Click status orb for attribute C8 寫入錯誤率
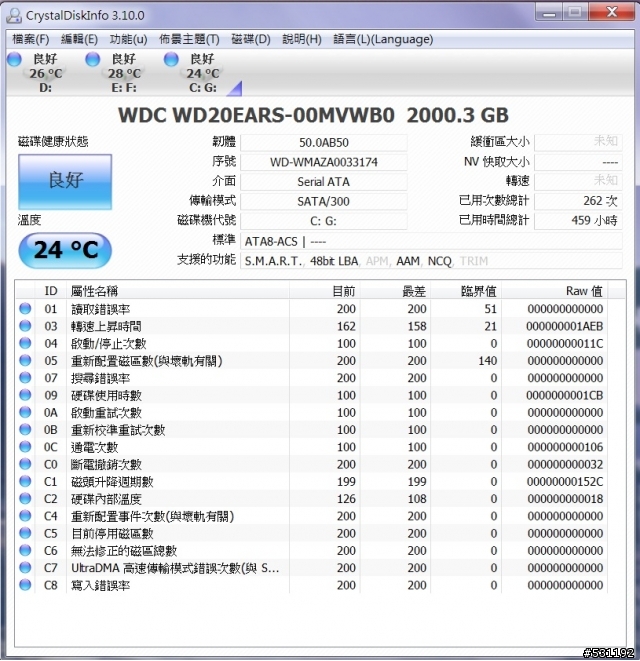640x661 pixels. coord(25,585)
